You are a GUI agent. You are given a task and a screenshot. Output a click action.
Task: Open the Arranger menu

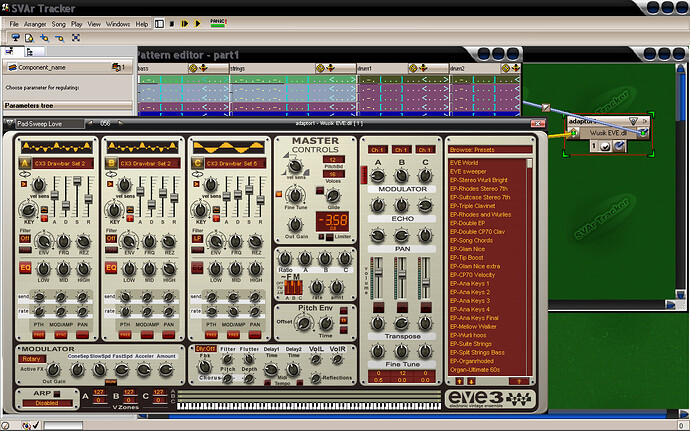pos(35,24)
